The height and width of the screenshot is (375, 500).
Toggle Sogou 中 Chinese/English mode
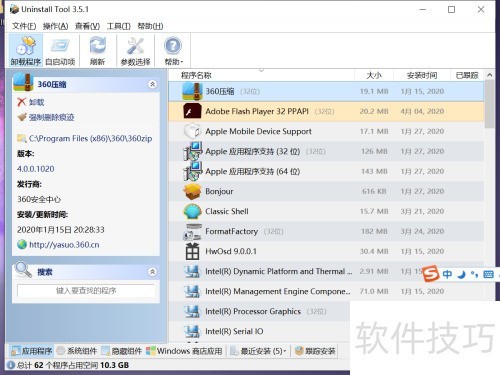coord(447,274)
